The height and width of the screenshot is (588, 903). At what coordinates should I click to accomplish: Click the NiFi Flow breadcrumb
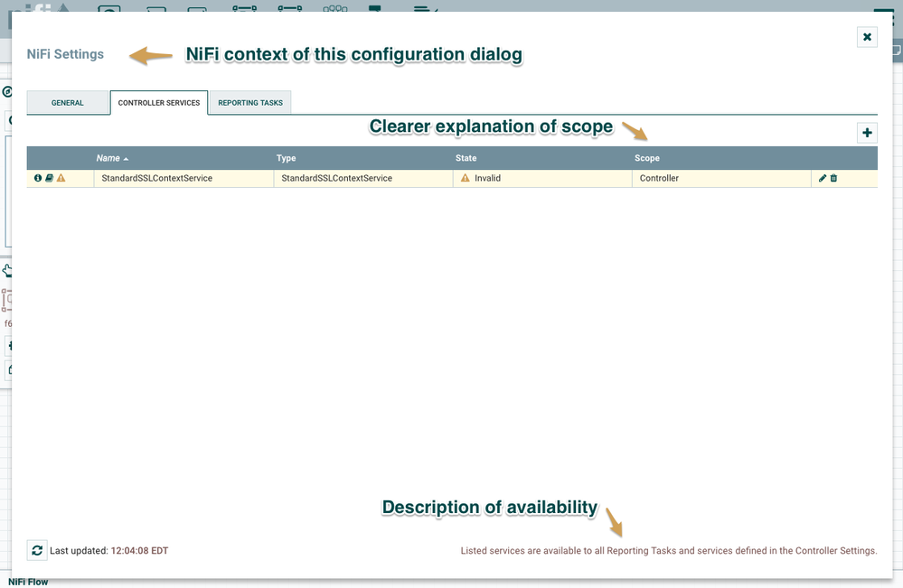(26, 581)
